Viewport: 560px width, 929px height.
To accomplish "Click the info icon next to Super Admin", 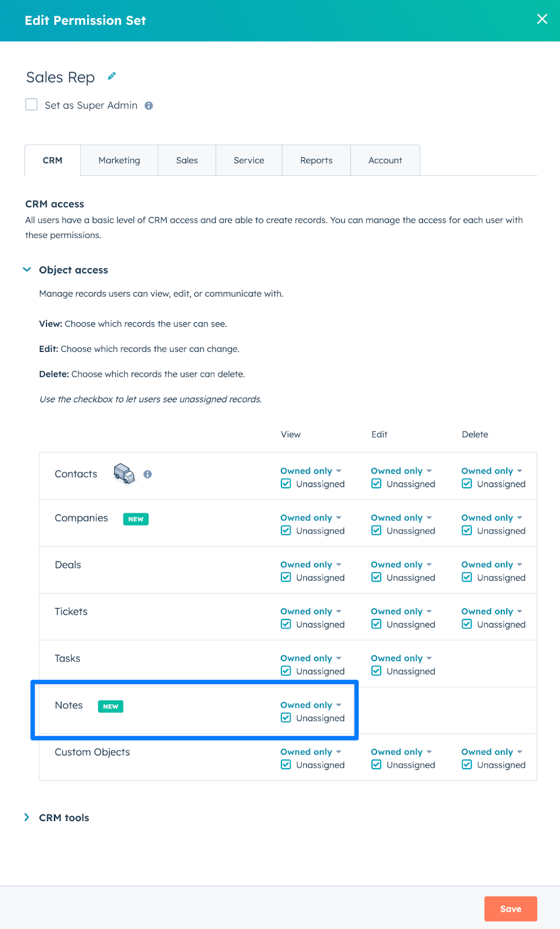I will 149,106.
